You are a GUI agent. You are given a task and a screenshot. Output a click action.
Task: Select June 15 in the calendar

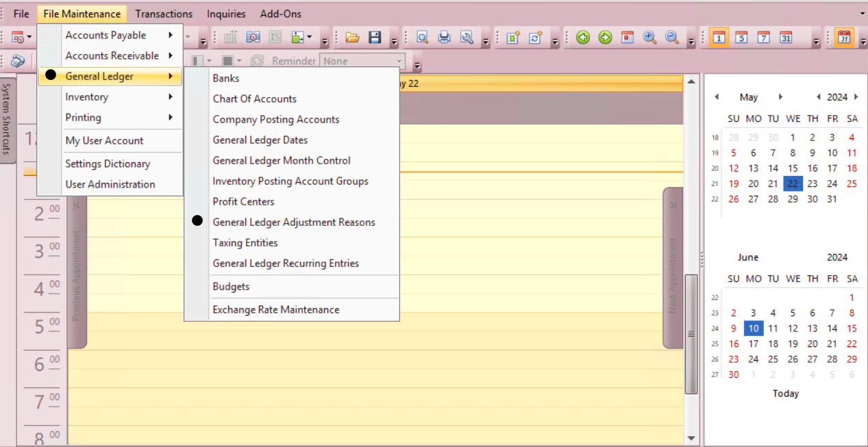pyautogui.click(x=852, y=329)
